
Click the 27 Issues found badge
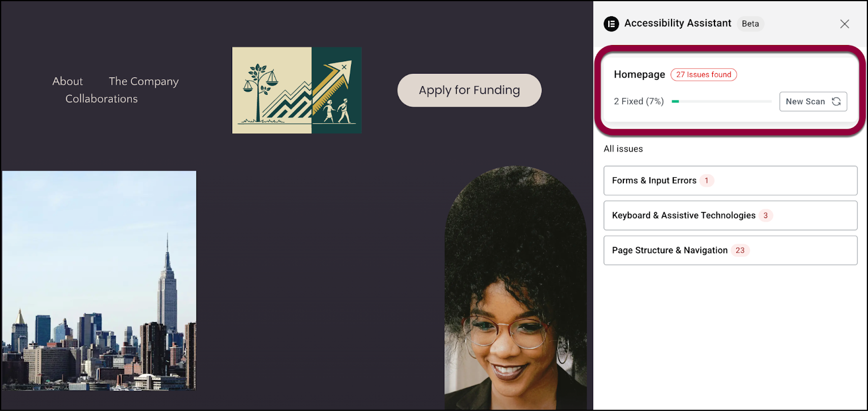[x=704, y=75]
